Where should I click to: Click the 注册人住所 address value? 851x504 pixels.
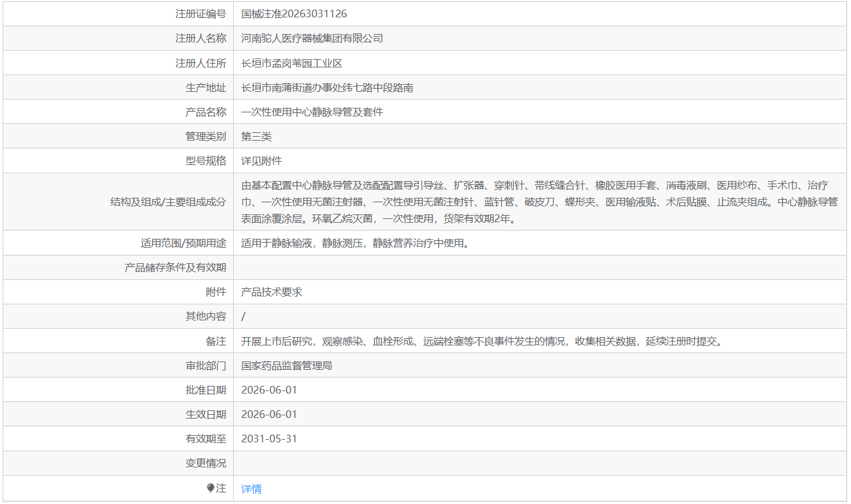[x=292, y=63]
